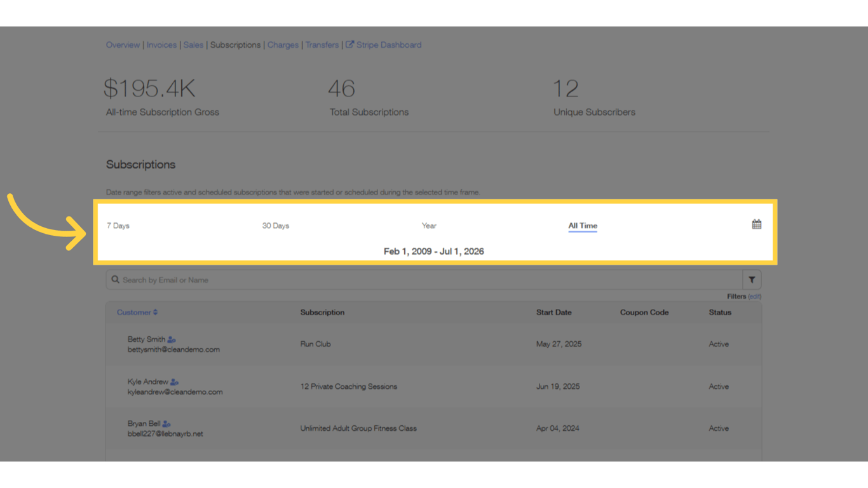
Task: Click the edit link next to Filters
Action: coord(755,296)
